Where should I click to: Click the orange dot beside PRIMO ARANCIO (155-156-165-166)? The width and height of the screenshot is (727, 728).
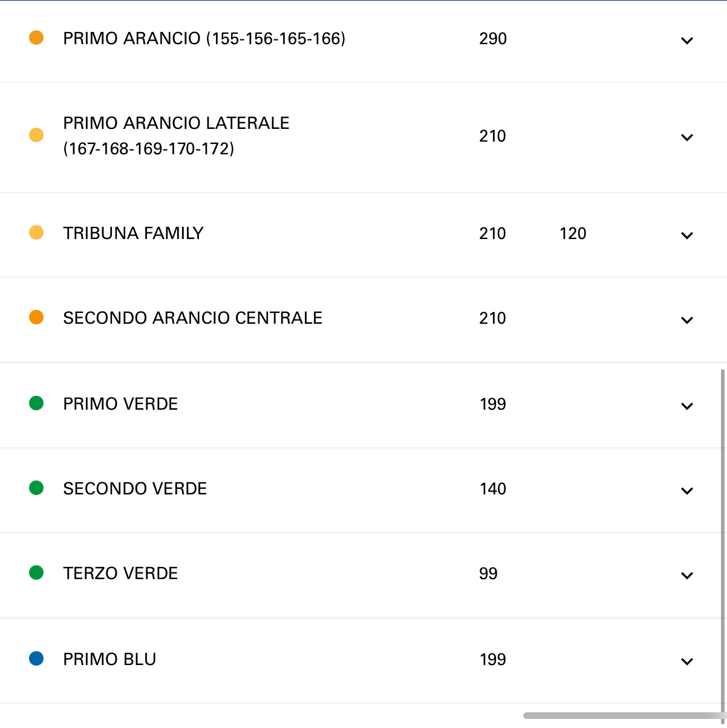[x=36, y=38]
